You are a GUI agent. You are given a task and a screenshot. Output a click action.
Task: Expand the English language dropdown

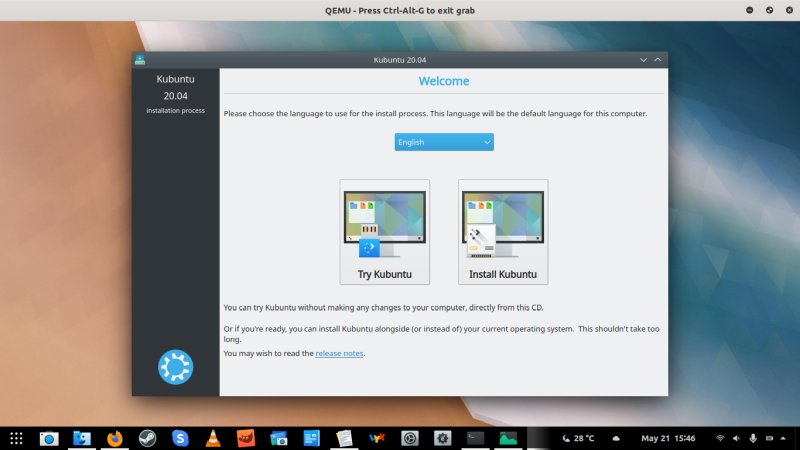tap(444, 142)
